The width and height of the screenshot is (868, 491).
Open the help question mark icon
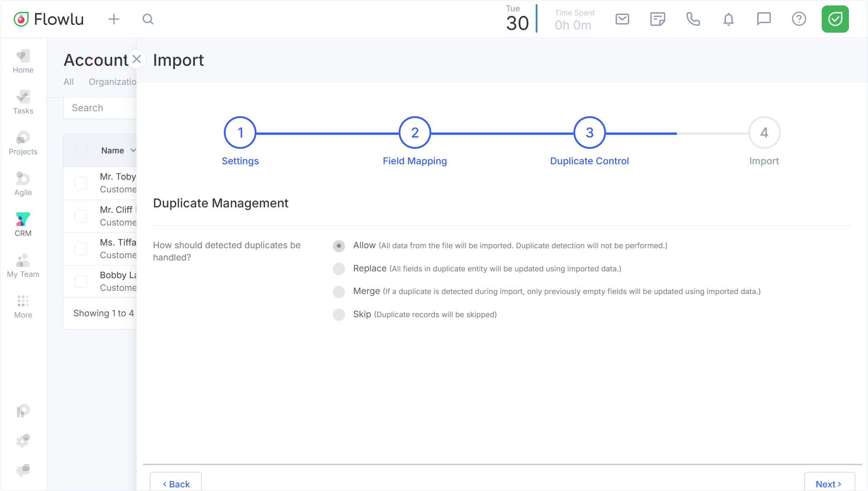coord(799,19)
